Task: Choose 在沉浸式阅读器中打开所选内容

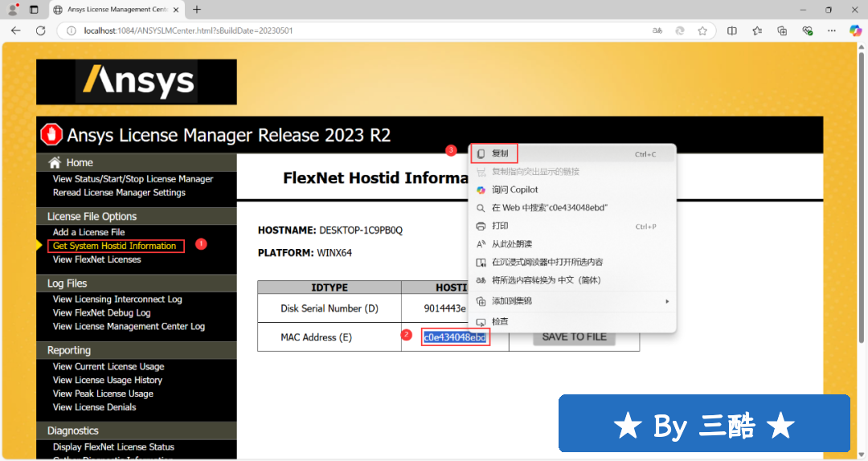Action: (x=572, y=263)
